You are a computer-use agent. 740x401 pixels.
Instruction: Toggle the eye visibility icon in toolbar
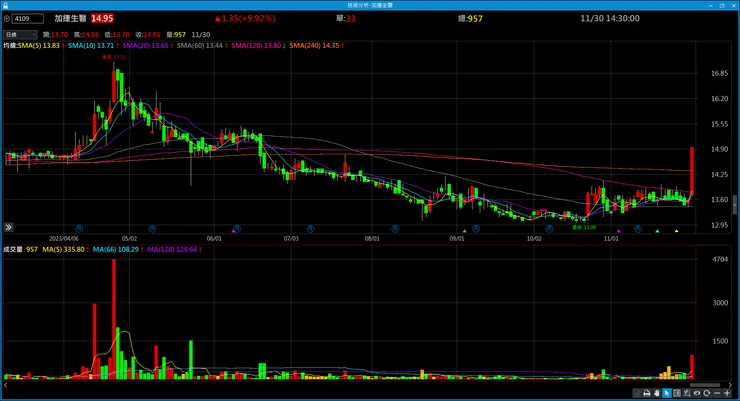697,393
